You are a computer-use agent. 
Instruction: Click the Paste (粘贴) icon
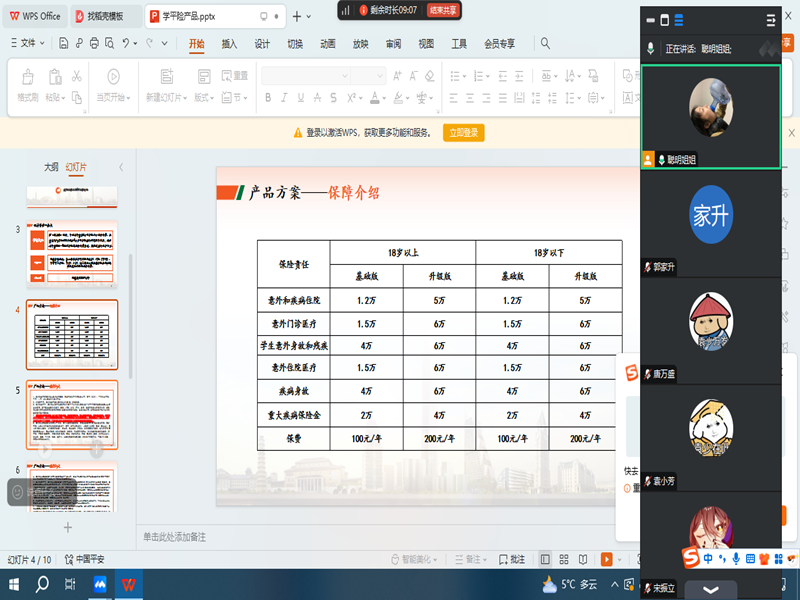tap(53, 77)
